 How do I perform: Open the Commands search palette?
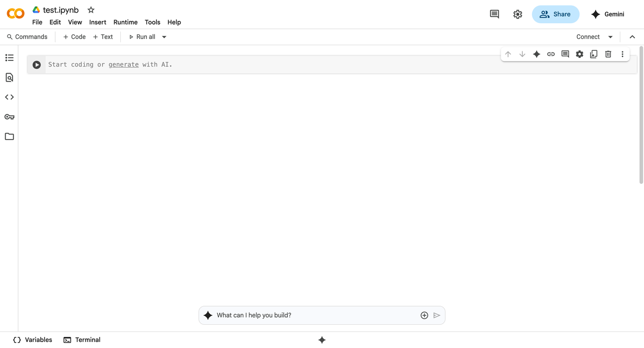(27, 37)
